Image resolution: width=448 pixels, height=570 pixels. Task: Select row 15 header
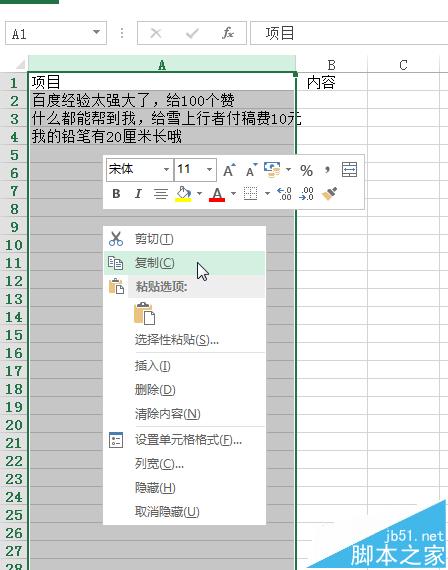click(14, 335)
